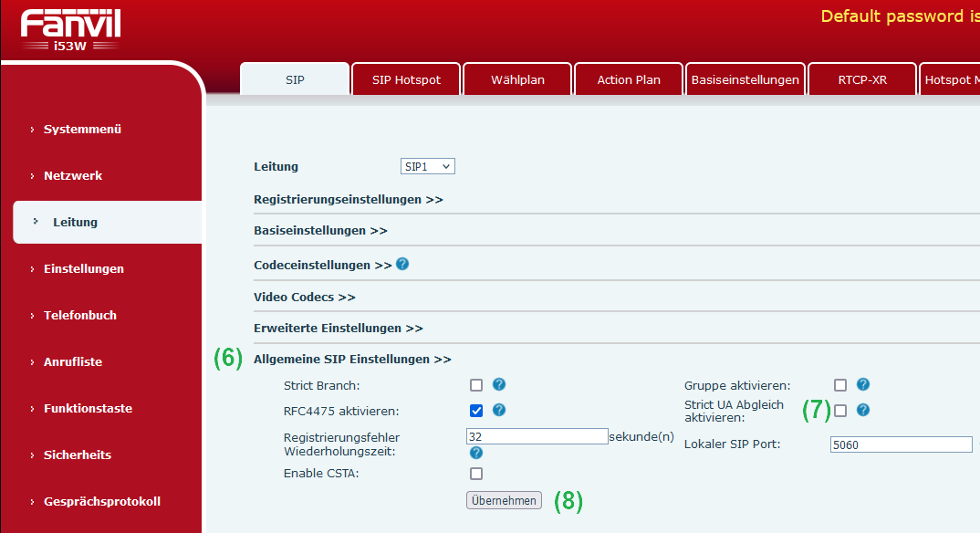Open the Action Plan tab

click(629, 79)
